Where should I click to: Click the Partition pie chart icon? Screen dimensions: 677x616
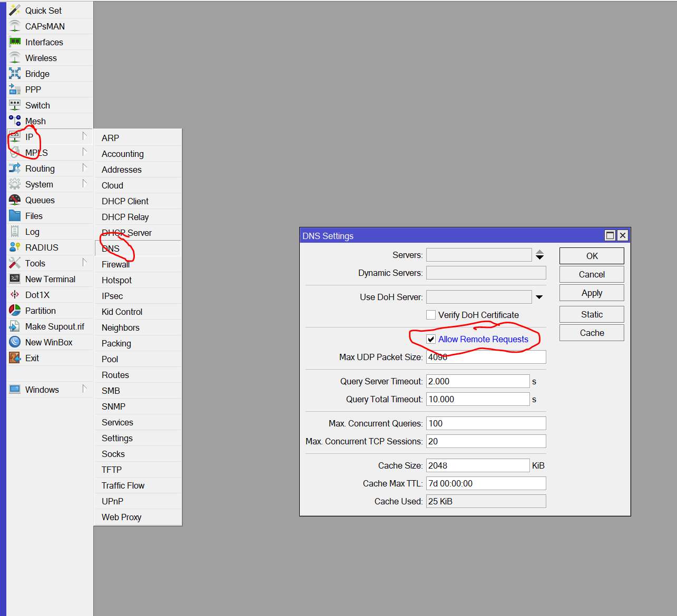coord(15,310)
